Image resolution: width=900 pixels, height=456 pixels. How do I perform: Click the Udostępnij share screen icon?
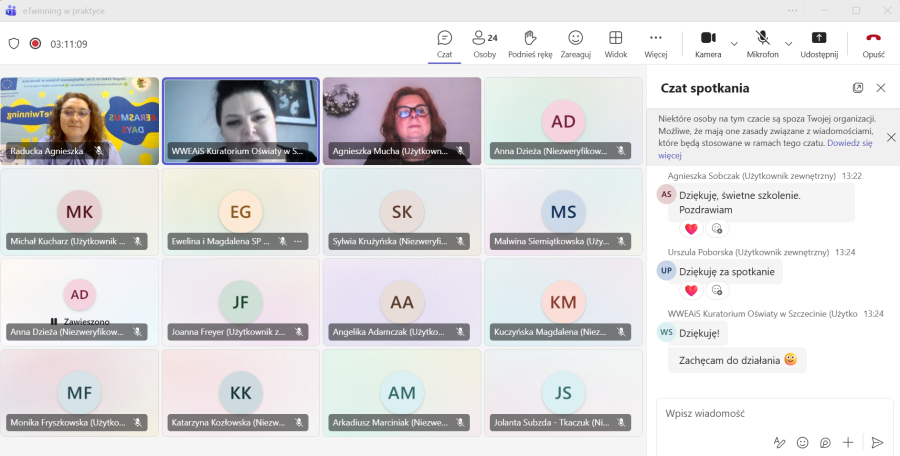click(819, 43)
